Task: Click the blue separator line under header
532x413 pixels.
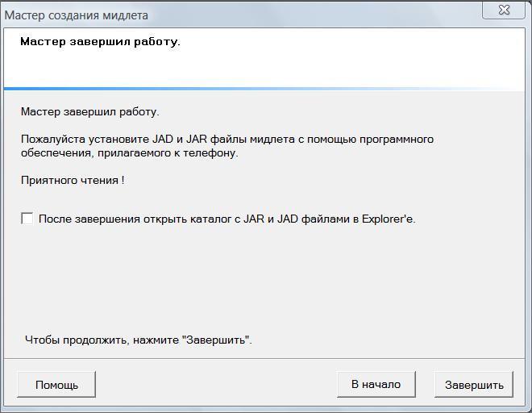Action: tap(266, 88)
